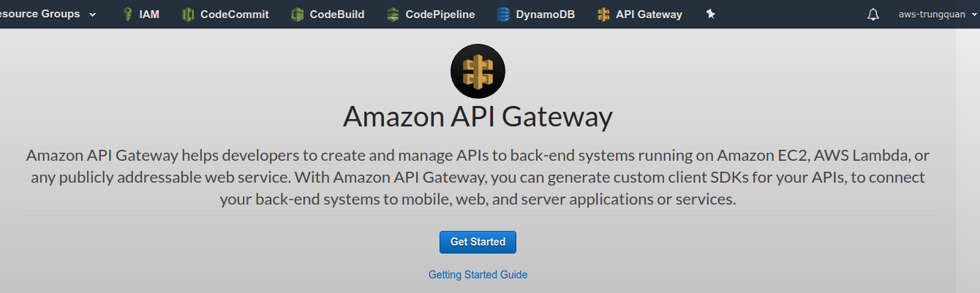Click the CodeCommit shortcut icon
Screen dimensions: 980x293
(189, 14)
